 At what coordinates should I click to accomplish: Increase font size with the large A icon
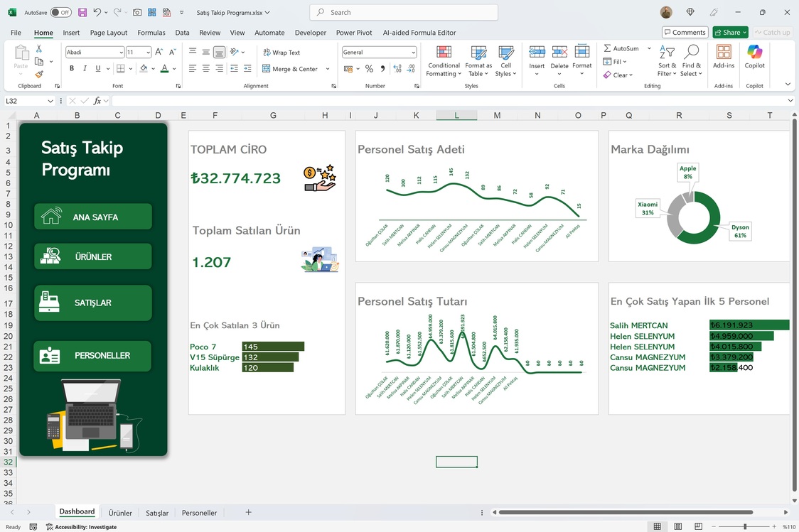pyautogui.click(x=159, y=52)
